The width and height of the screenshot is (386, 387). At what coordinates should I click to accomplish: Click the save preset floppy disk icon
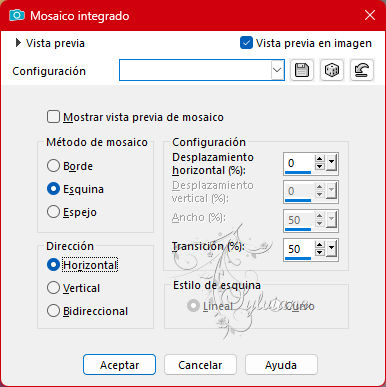coord(302,70)
